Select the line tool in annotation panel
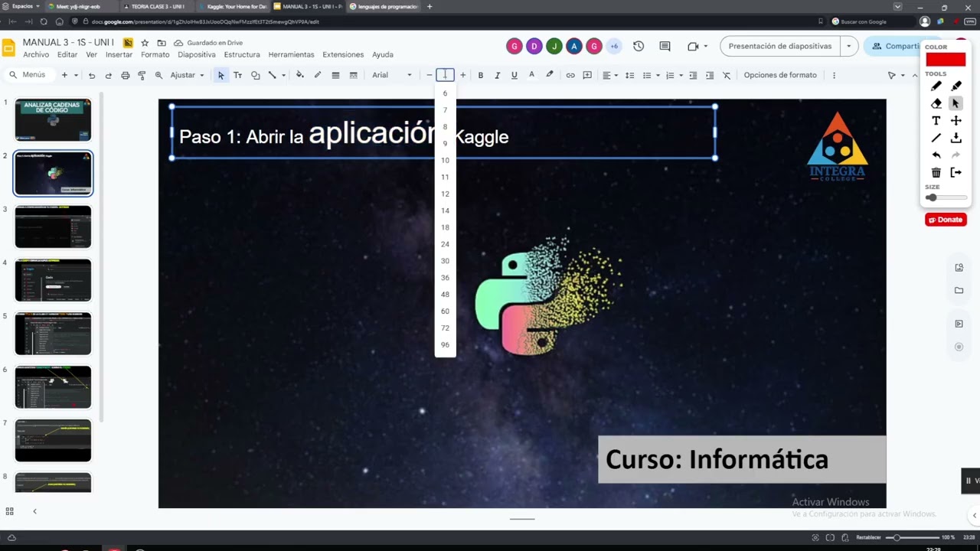 pyautogui.click(x=936, y=139)
